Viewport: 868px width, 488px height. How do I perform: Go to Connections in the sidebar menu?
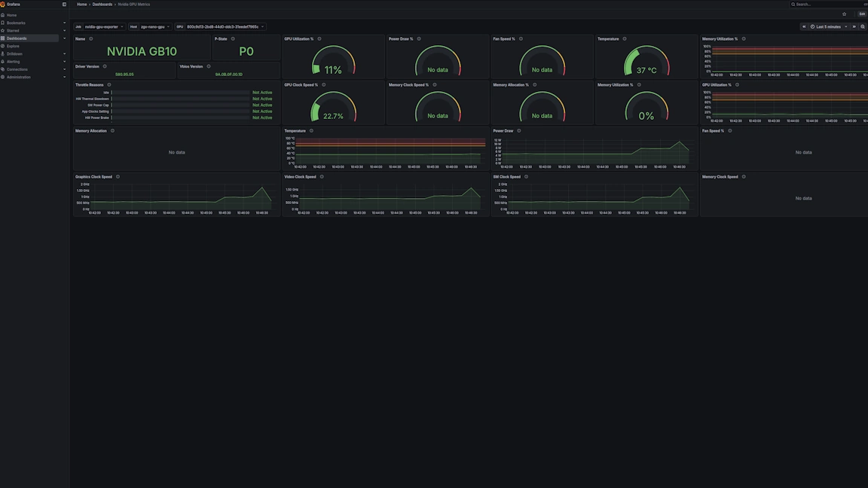click(x=17, y=69)
